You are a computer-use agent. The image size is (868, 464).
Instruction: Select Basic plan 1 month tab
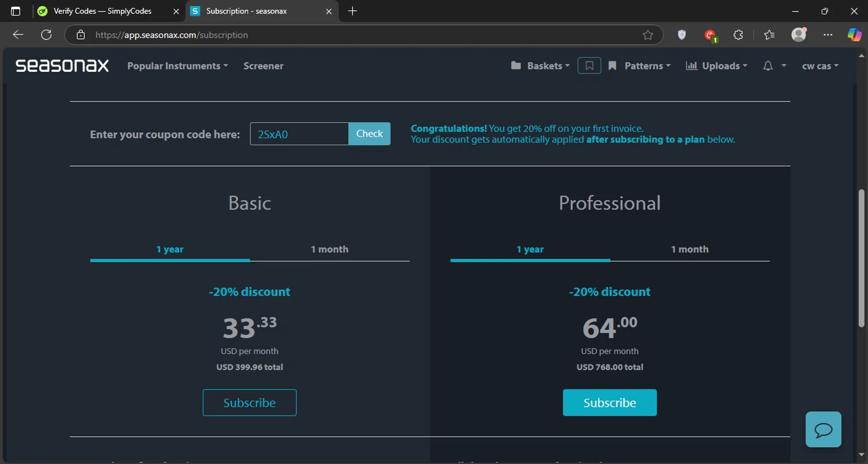coord(329,249)
